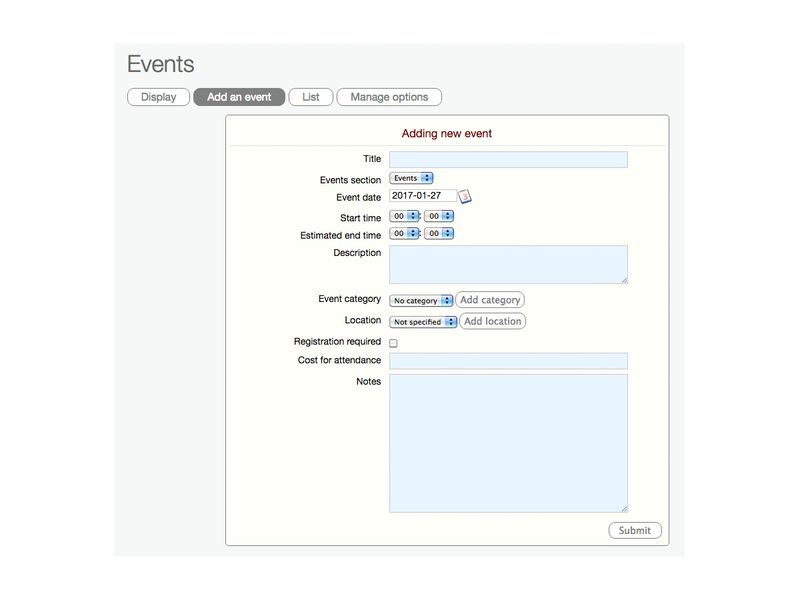The image size is (800, 600).
Task: Open the Manage options tab
Action: click(x=389, y=97)
